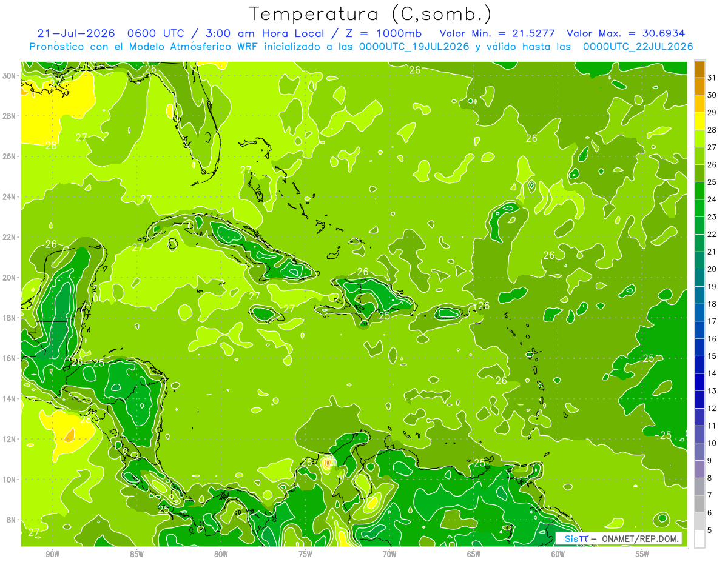The image size is (728, 562).
Task: Pick the yellow swatch between legend 28 and 29
Action: click(x=699, y=121)
